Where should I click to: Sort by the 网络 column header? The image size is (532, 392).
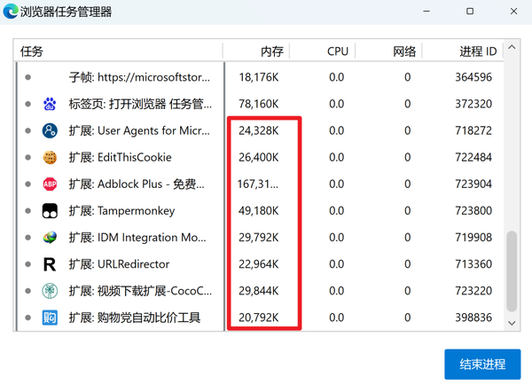pyautogui.click(x=388, y=51)
